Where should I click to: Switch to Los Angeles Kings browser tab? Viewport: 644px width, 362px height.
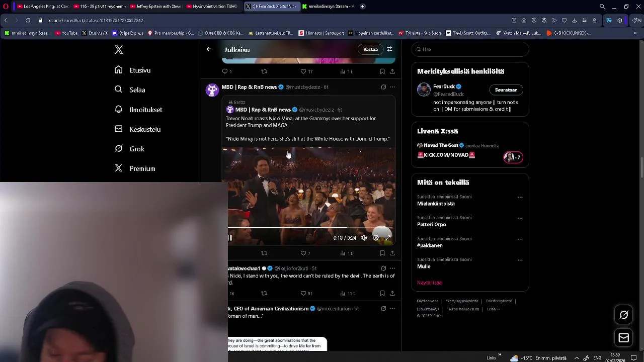[x=43, y=7]
